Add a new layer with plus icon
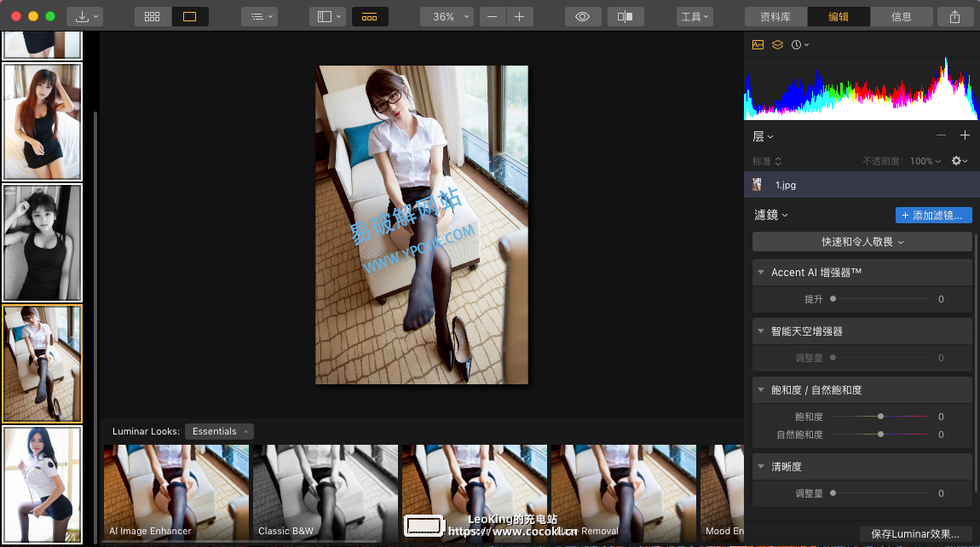Image resolution: width=980 pixels, height=547 pixels. coord(965,135)
